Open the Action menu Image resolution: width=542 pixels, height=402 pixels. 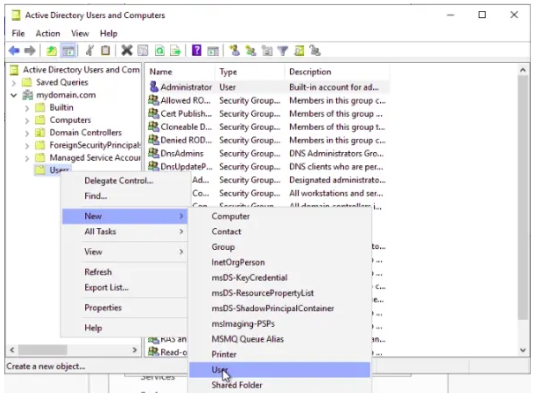[x=48, y=34]
